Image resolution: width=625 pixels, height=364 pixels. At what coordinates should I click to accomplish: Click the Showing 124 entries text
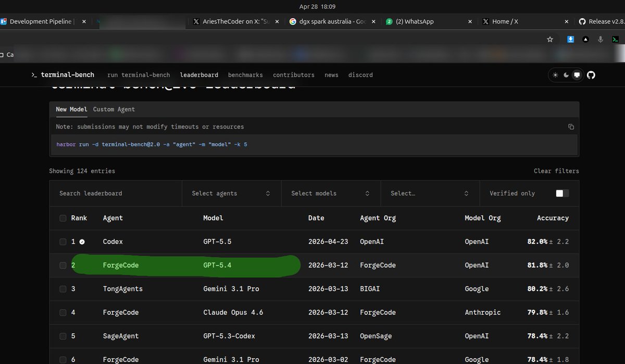82,171
